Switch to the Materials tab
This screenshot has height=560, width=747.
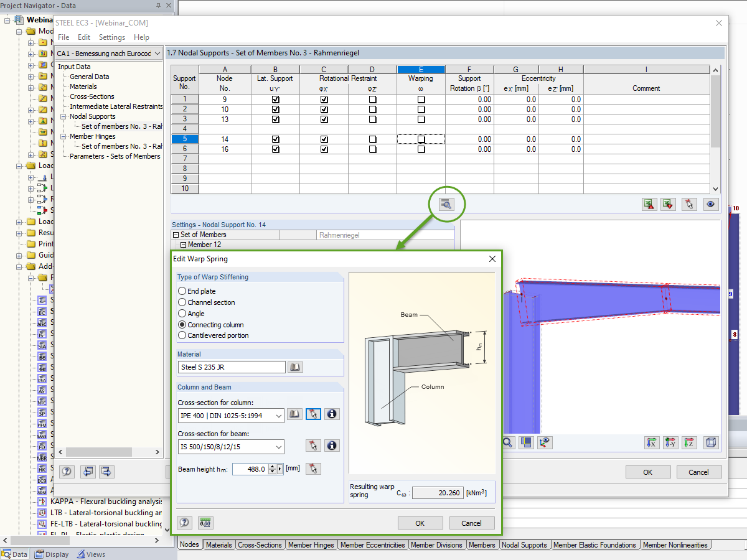(x=219, y=544)
